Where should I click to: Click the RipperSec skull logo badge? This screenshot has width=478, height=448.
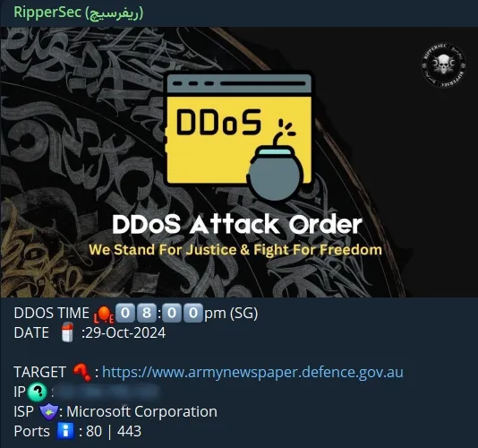443,65
